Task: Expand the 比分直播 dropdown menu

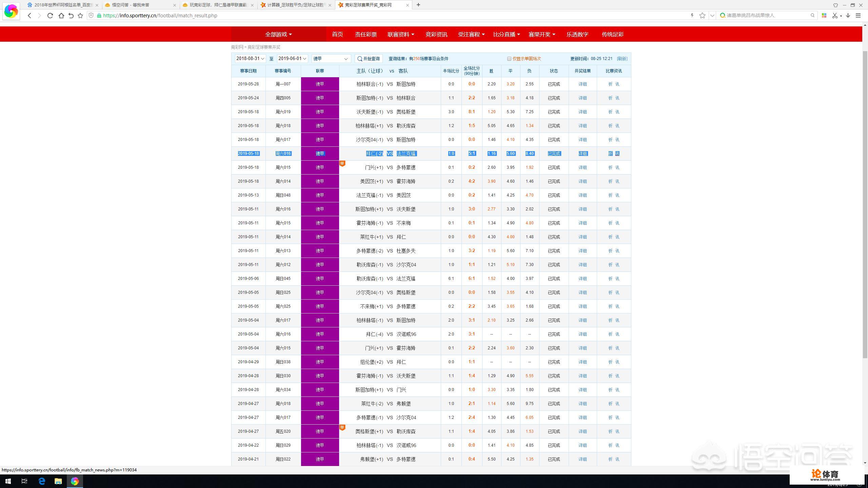Action: 507,34
